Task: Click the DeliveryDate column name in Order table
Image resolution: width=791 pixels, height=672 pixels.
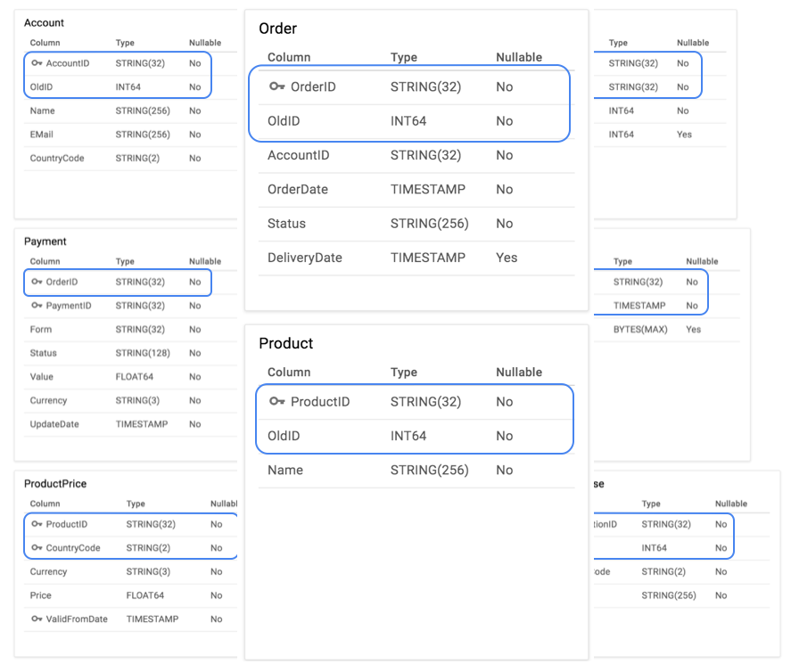Action: click(304, 258)
